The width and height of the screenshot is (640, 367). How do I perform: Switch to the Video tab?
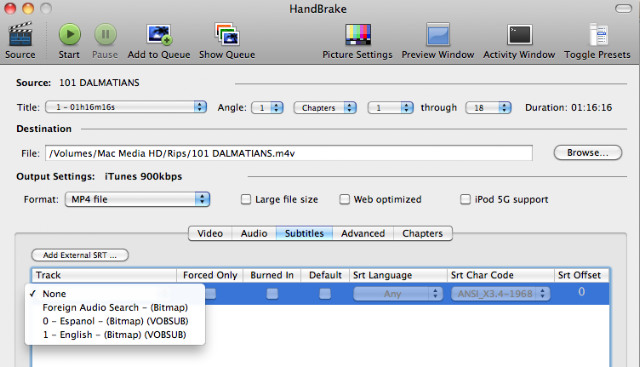(210, 233)
